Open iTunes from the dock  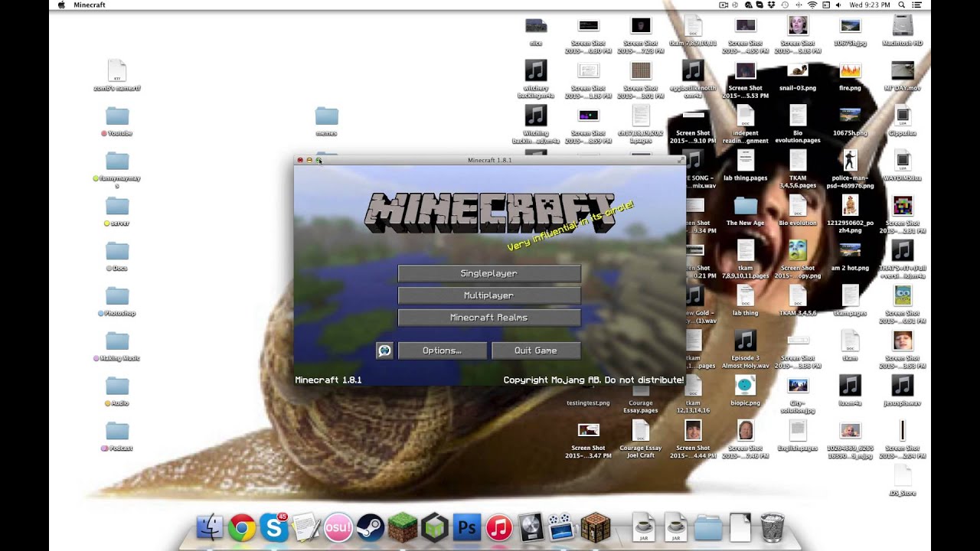coord(498,527)
